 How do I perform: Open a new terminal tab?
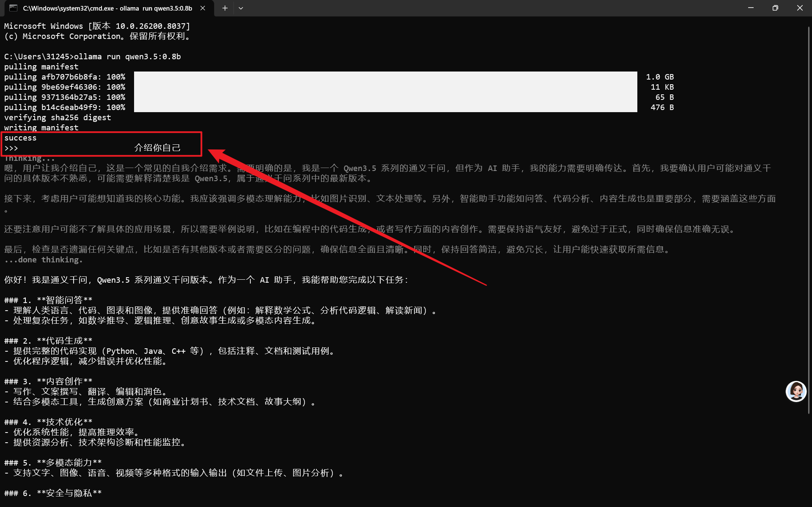225,8
